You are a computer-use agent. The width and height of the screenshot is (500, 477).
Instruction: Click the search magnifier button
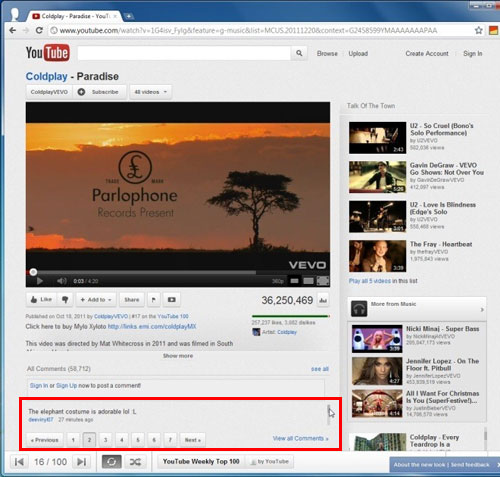pyautogui.click(x=299, y=53)
